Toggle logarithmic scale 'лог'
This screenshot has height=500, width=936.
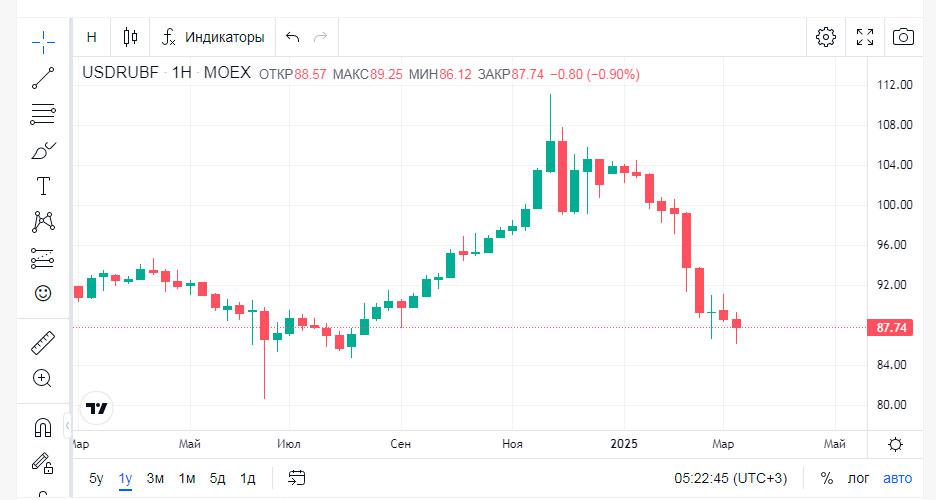tap(859, 478)
